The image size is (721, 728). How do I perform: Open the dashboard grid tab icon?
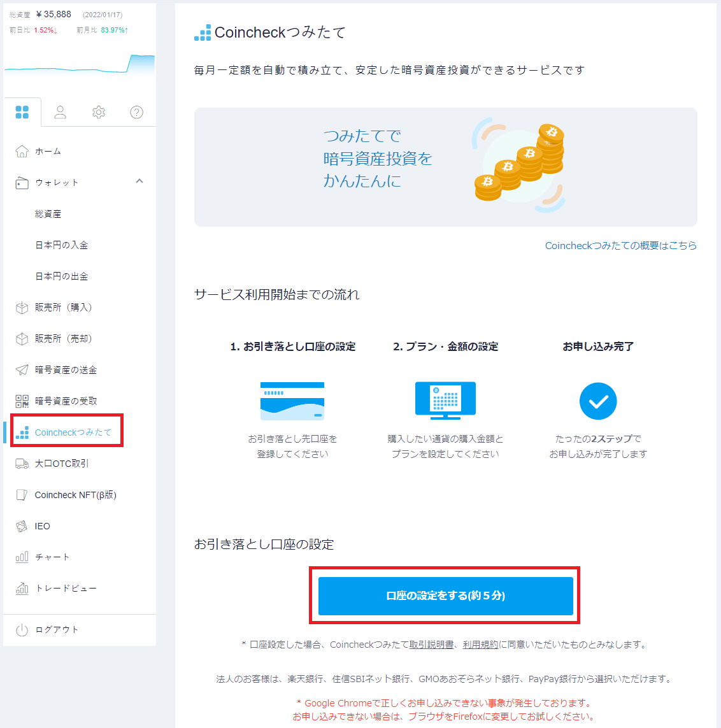22,112
